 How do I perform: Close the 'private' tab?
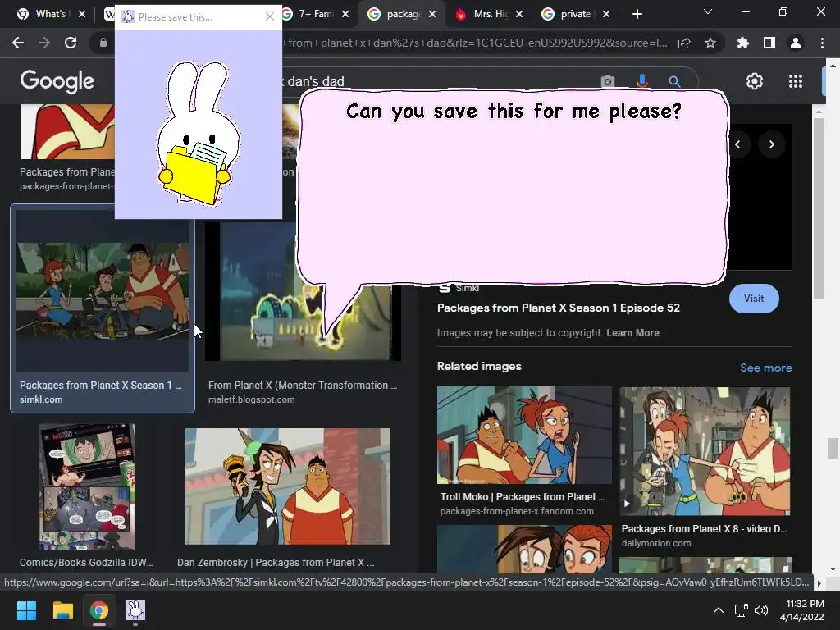pos(606,15)
